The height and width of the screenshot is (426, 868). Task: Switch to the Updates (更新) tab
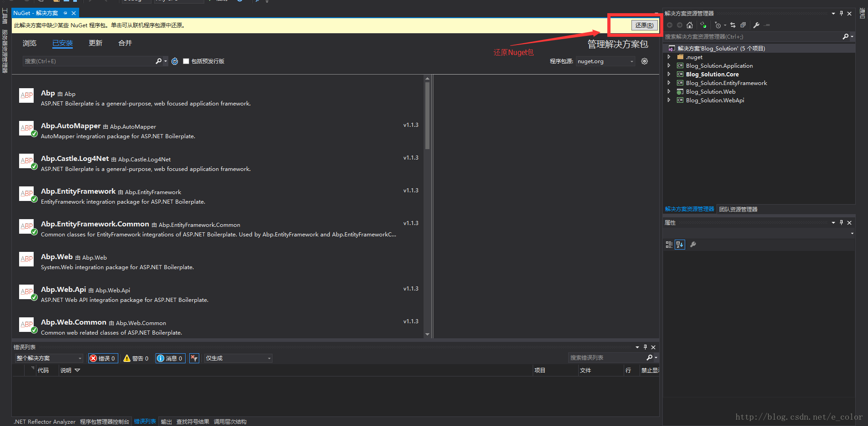[96, 43]
